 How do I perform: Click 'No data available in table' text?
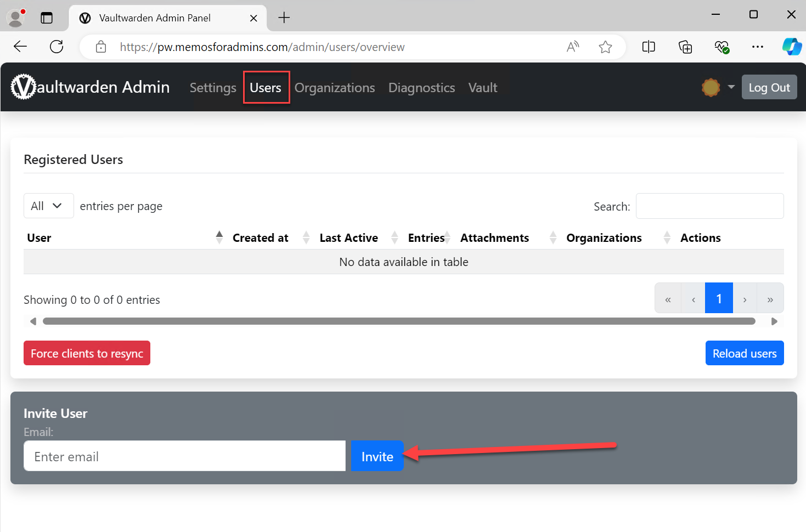pos(404,262)
